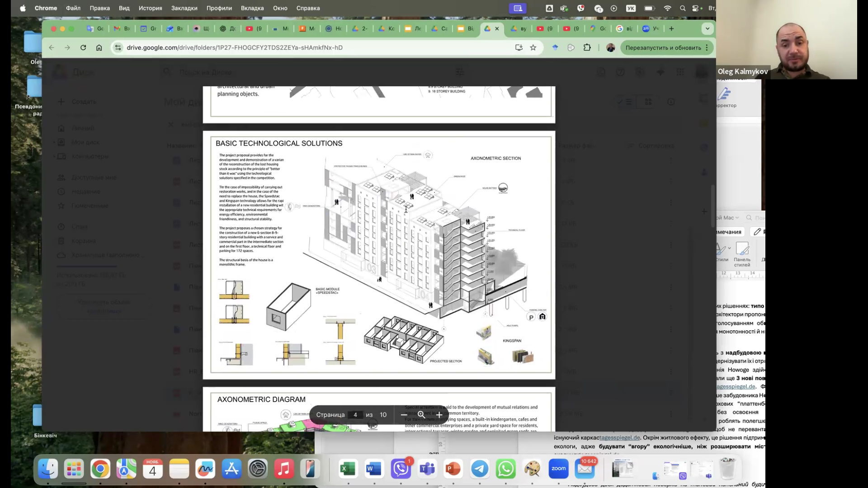Zoom out the PDF preview with minus
Screen dimensions: 868x488
[404, 415]
